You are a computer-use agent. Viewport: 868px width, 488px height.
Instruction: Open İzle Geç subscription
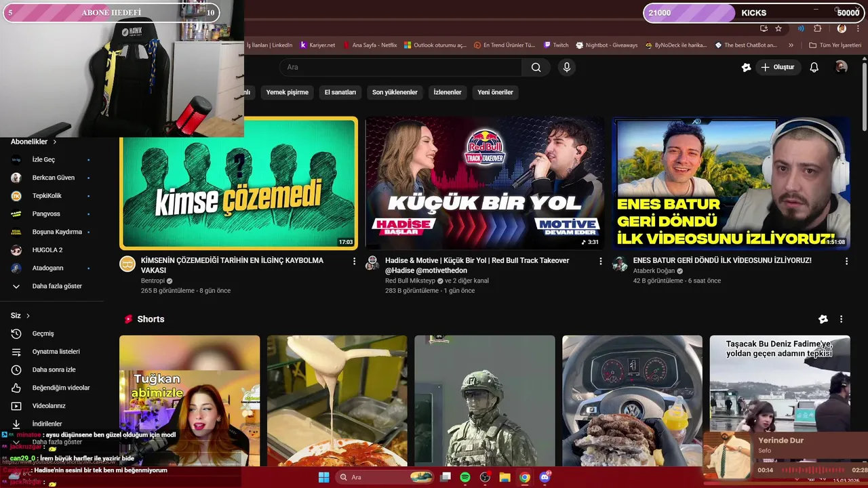(52, 159)
